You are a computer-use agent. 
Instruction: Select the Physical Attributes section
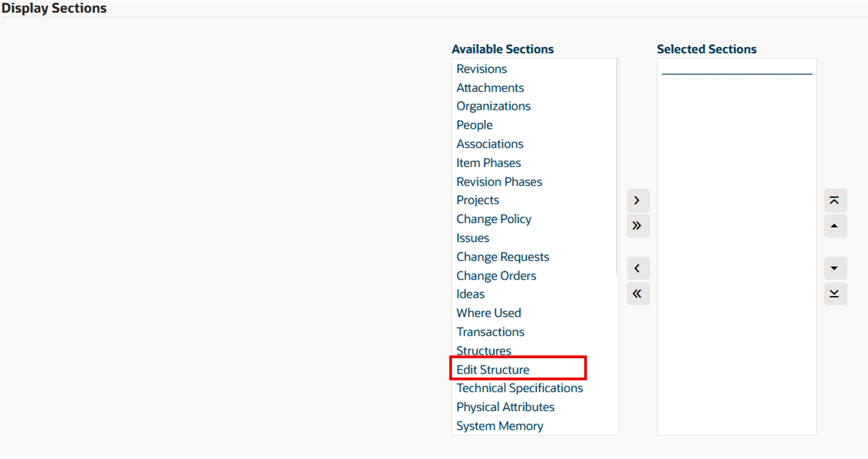[x=505, y=407]
